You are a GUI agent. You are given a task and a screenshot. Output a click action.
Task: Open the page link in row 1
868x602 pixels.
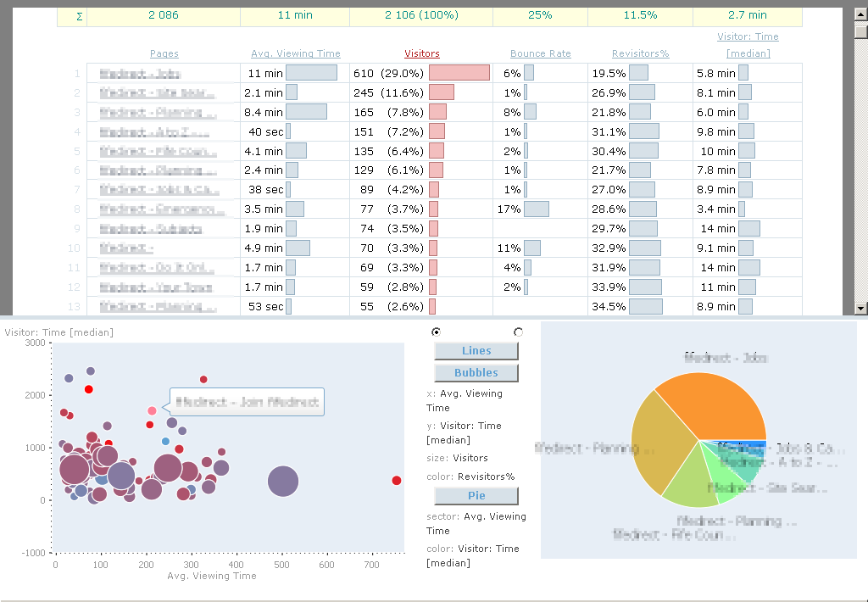(140, 74)
